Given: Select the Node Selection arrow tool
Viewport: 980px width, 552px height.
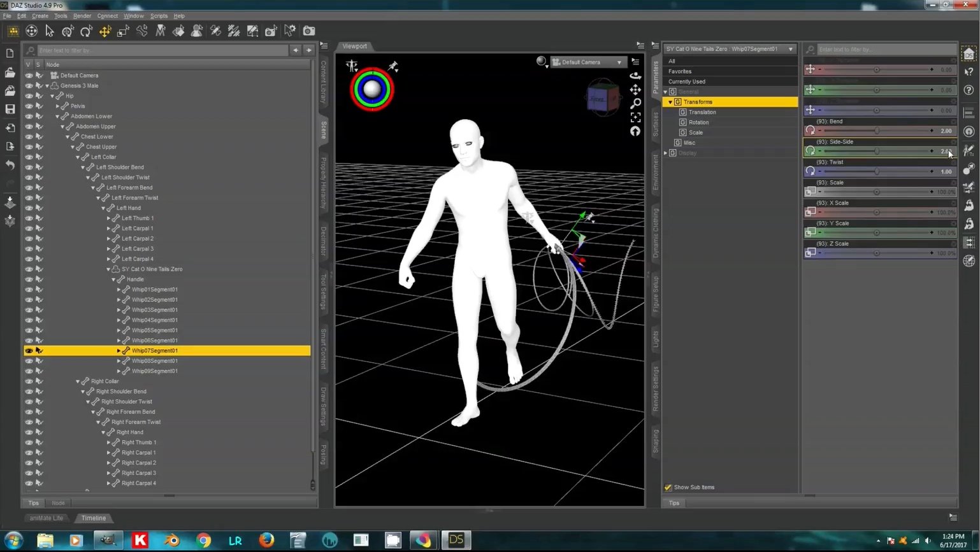Looking at the screenshot, I should 50,31.
